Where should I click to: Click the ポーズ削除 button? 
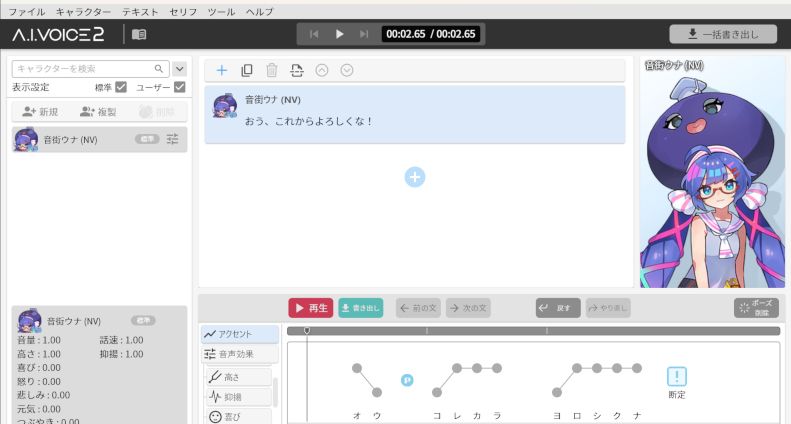(x=756, y=308)
